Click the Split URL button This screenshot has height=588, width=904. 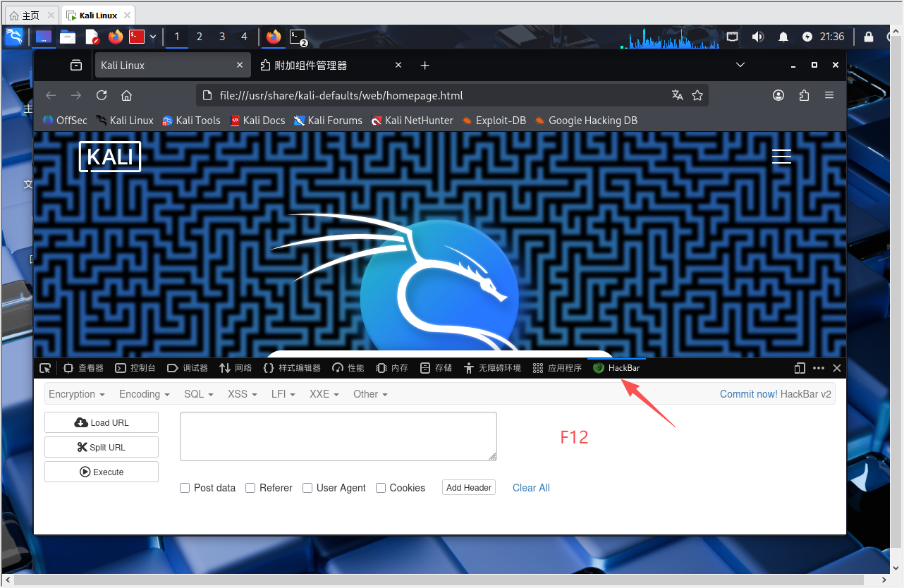[x=102, y=448]
